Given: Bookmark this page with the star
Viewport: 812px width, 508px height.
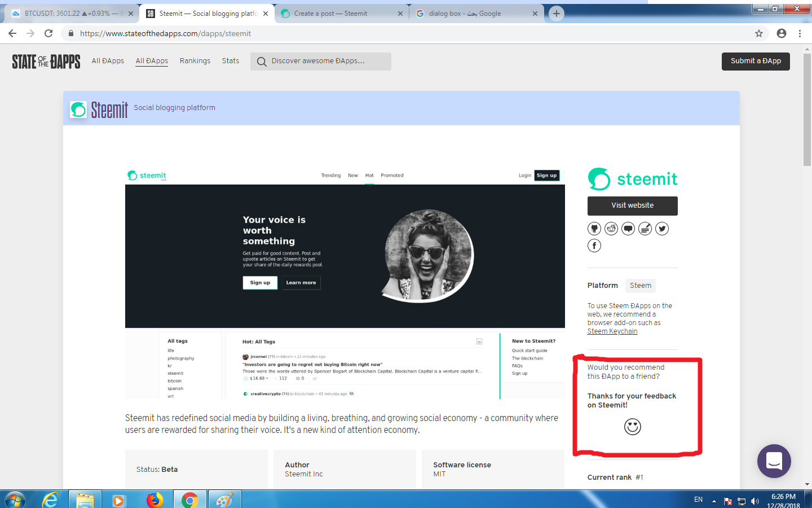Looking at the screenshot, I should coord(759,33).
